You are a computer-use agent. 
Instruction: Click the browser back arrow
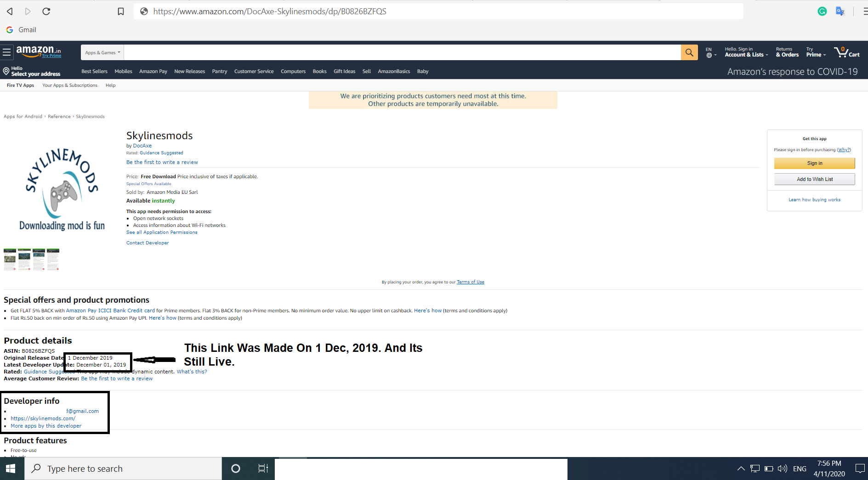pos(10,11)
